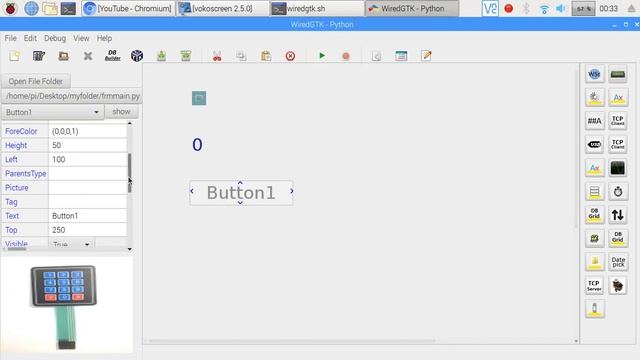Select the servo motor widget in palette
The height and width of the screenshot is (360, 640).
coord(618,285)
